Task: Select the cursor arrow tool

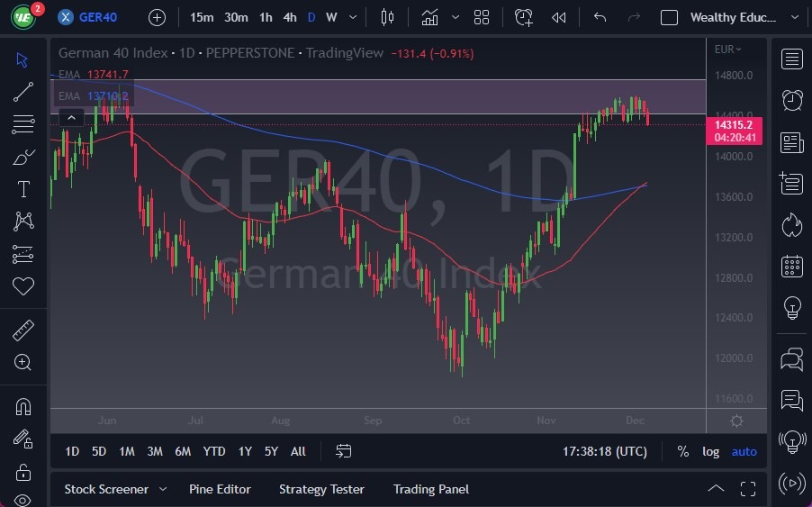Action: pos(23,60)
